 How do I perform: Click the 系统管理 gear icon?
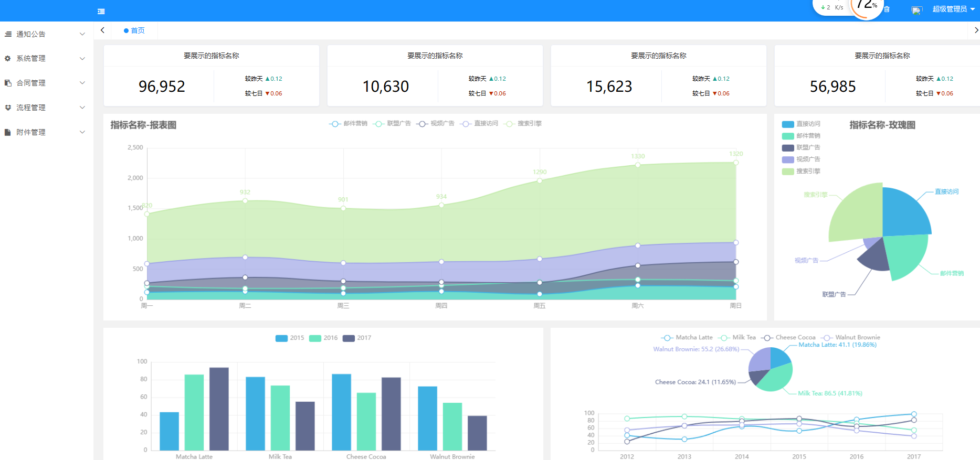coord(8,58)
